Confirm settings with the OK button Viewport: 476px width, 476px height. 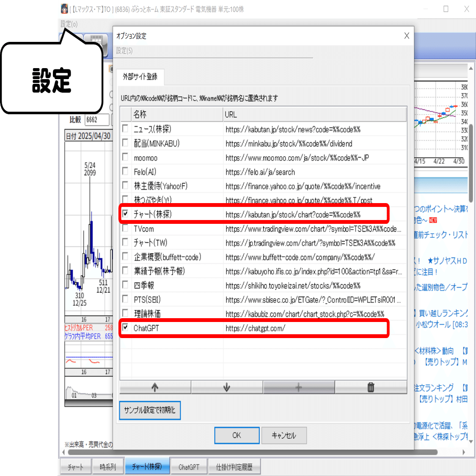click(237, 435)
